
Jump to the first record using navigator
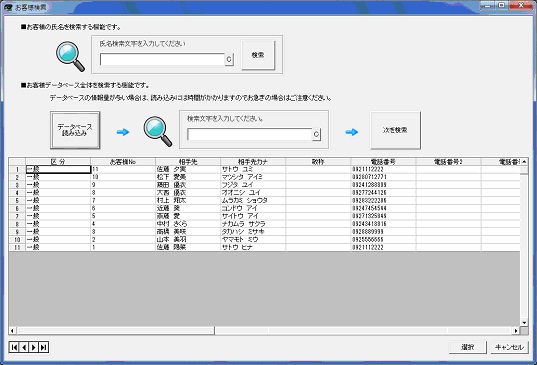[14, 347]
